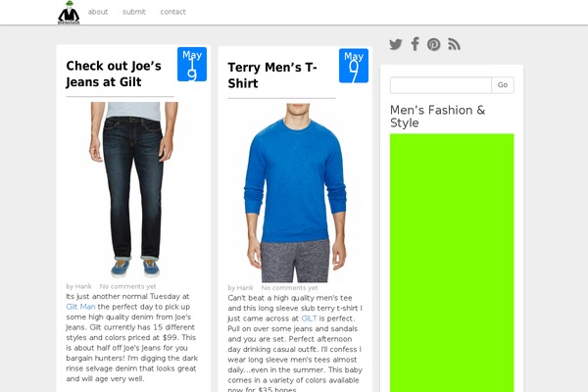Open the Check out Joe's Jeans at Gilt title
This screenshot has width=588, height=392.
[x=114, y=73]
